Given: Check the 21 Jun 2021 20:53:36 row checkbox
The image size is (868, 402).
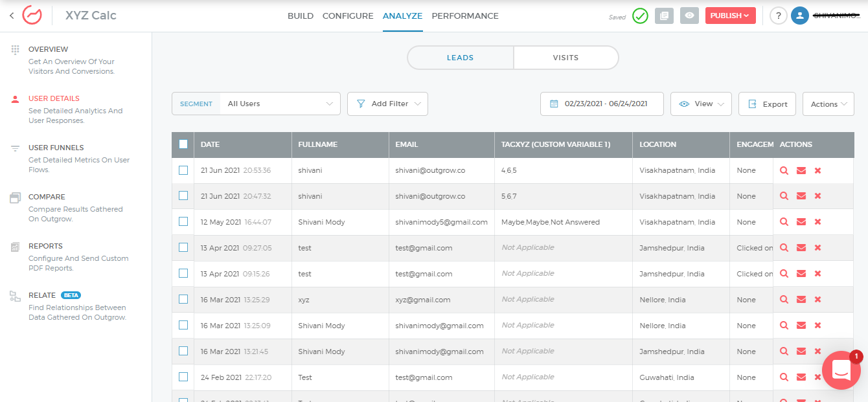Looking at the screenshot, I should (x=183, y=170).
